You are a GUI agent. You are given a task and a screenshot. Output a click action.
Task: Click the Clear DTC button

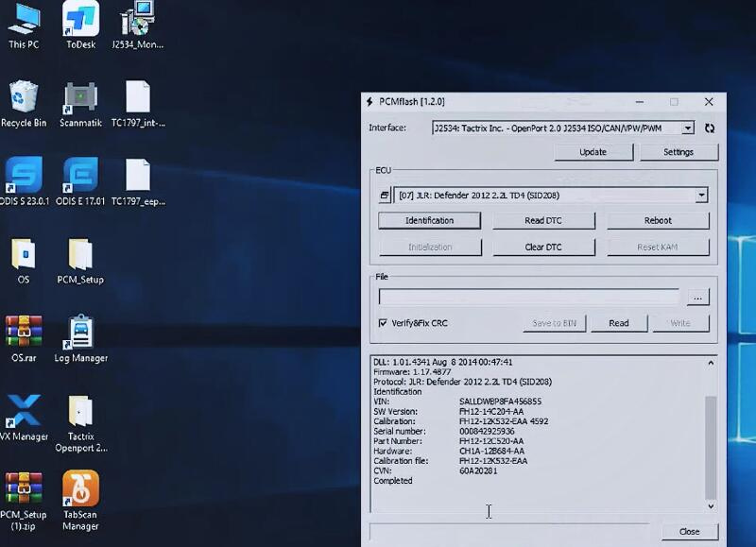tap(543, 247)
